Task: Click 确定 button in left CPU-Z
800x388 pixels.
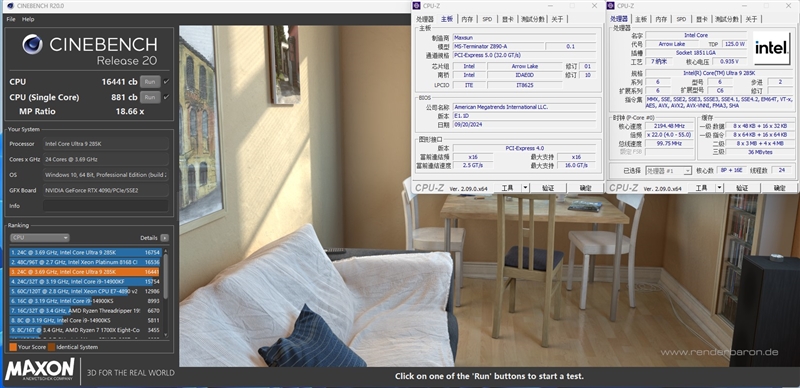Action: point(586,188)
